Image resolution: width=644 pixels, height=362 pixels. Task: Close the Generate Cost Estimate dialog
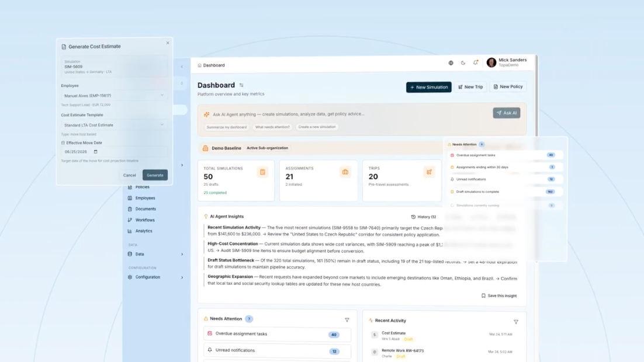pyautogui.click(x=168, y=43)
